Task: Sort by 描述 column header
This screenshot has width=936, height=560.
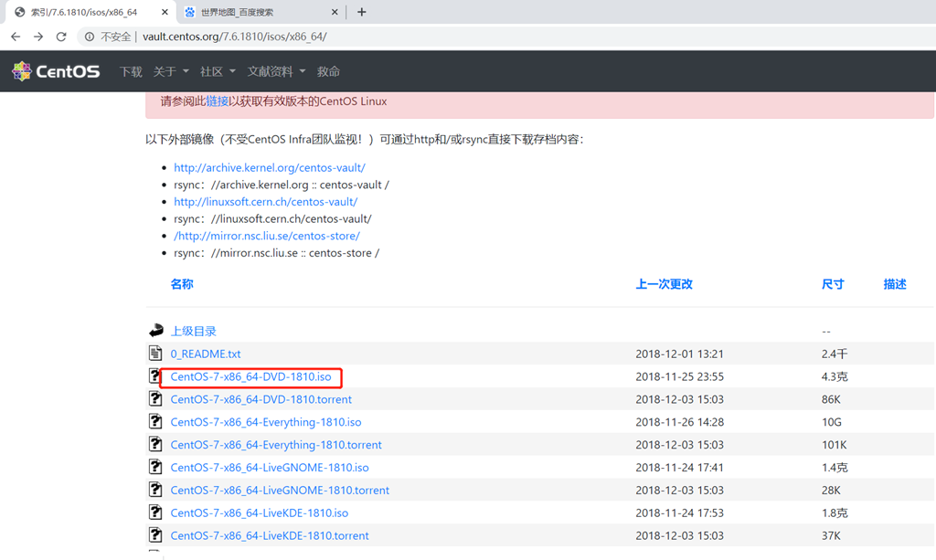Action: click(895, 284)
